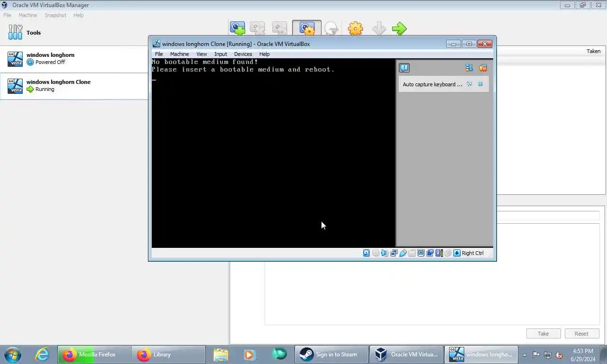Open Machine menu in the VM window
This screenshot has width=607, height=364.
click(x=179, y=54)
